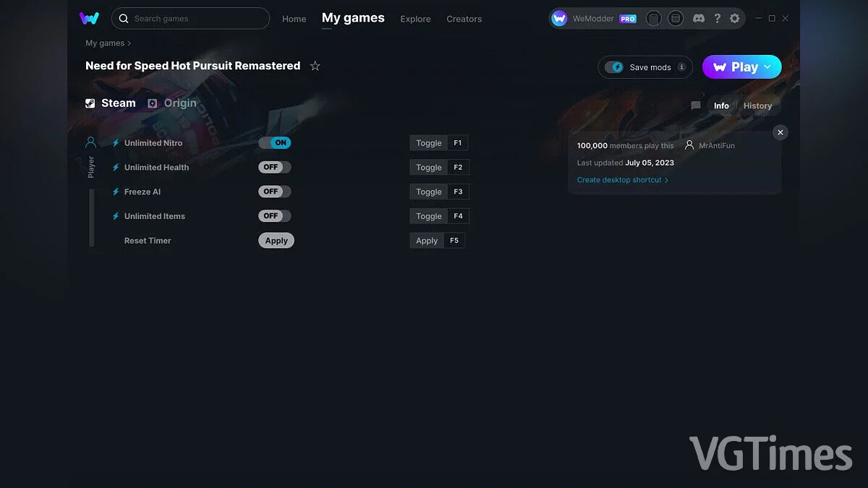The height and width of the screenshot is (488, 868).
Task: Click the WeMod logo icon
Action: (89, 18)
